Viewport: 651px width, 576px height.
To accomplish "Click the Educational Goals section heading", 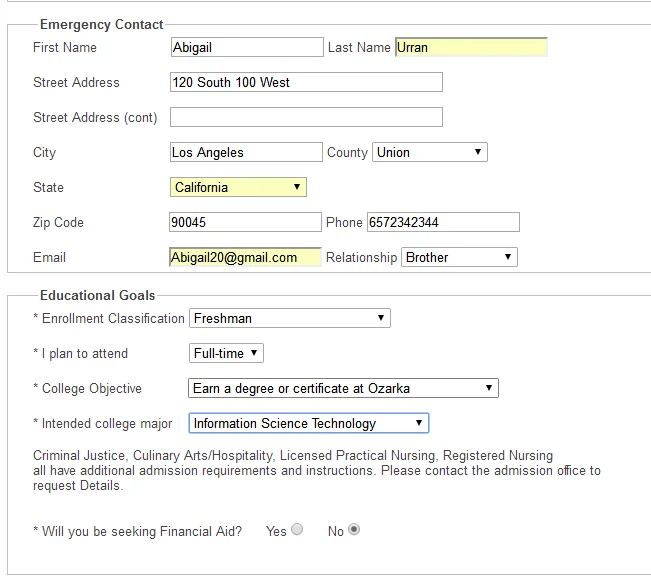I will tap(97, 295).
